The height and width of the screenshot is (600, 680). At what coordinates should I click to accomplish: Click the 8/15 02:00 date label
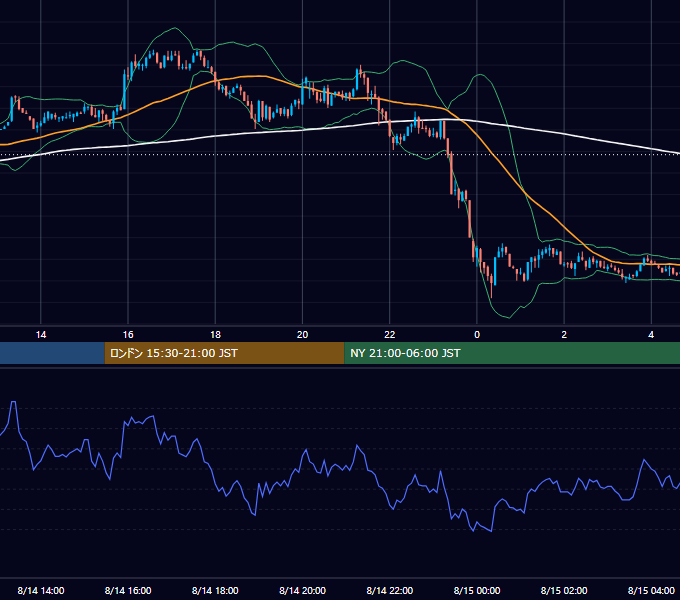pyautogui.click(x=564, y=590)
